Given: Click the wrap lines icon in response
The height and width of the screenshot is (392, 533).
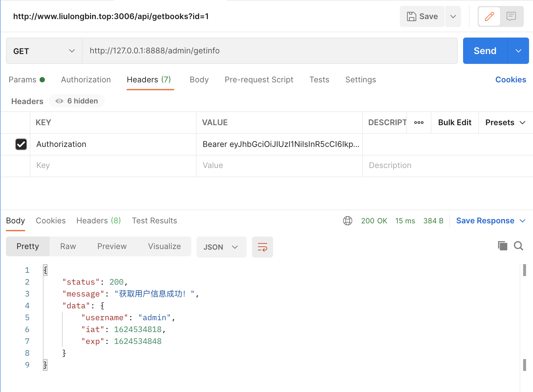Looking at the screenshot, I should pyautogui.click(x=262, y=247).
